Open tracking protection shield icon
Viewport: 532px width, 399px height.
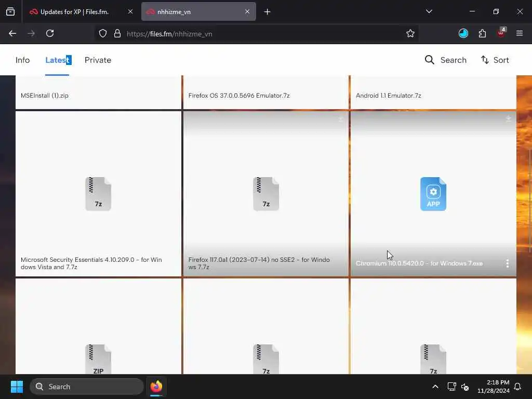pyautogui.click(x=103, y=33)
